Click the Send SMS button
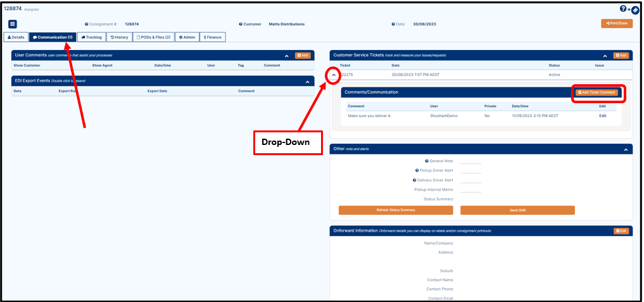The height and width of the screenshot is (302, 644). 517,210
